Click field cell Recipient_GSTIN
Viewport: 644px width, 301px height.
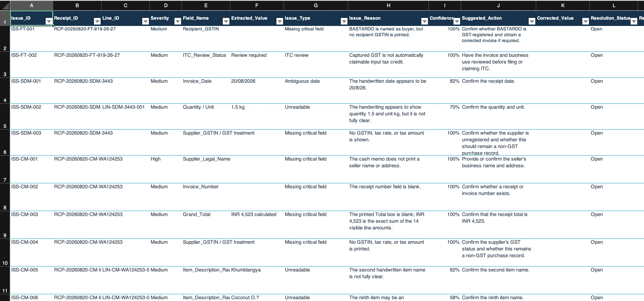click(206, 39)
